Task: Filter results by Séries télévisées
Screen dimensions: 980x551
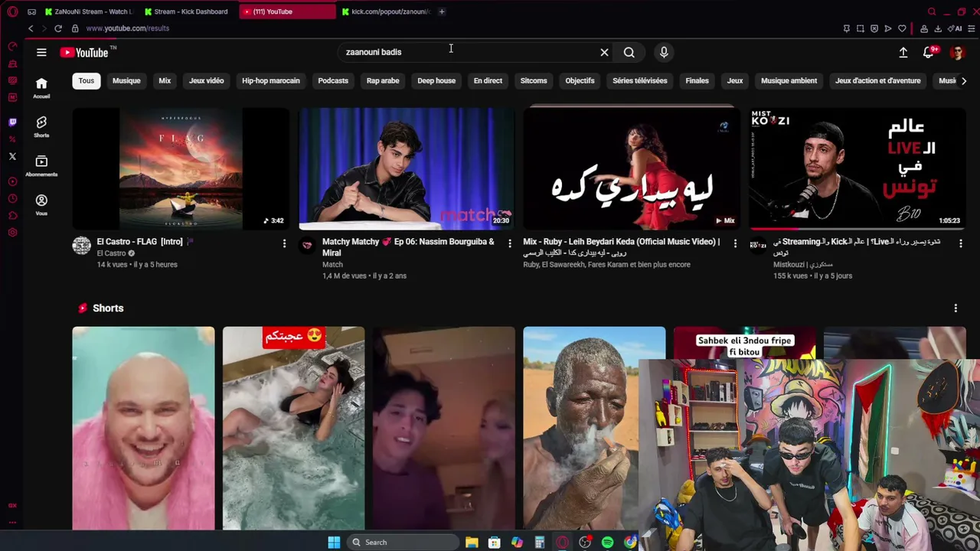Action: tap(640, 80)
